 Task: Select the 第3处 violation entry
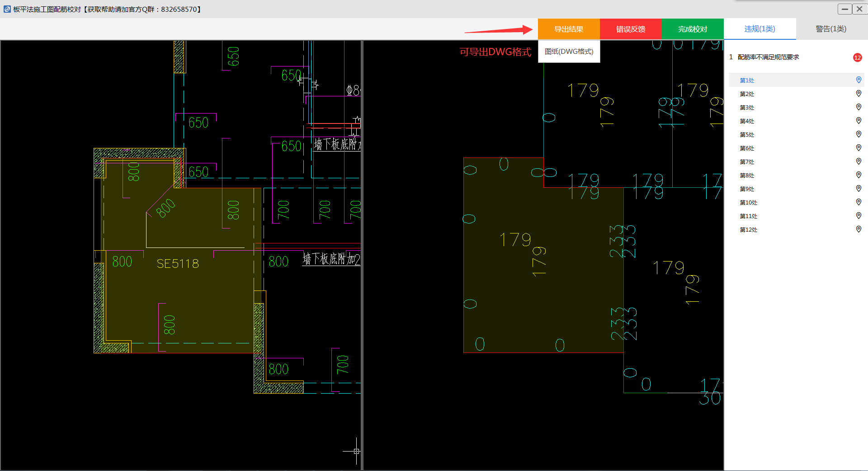point(747,108)
